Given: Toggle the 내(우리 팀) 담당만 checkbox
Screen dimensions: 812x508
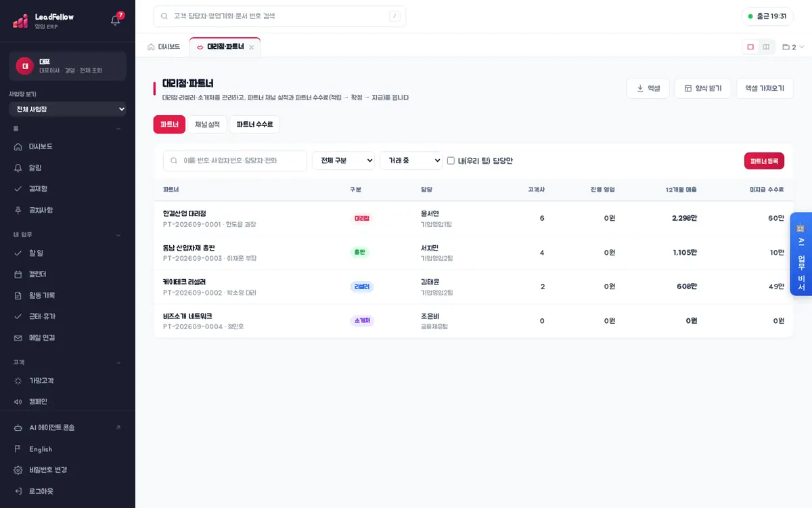Looking at the screenshot, I should pyautogui.click(x=451, y=161).
